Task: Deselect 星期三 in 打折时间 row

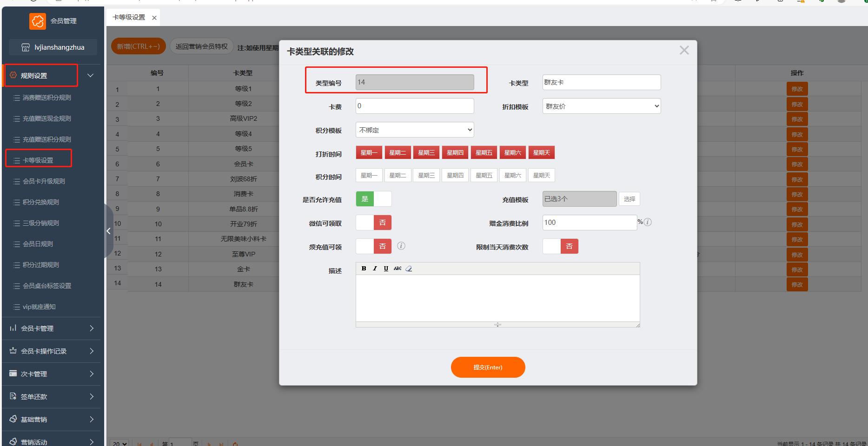Action: [x=426, y=152]
